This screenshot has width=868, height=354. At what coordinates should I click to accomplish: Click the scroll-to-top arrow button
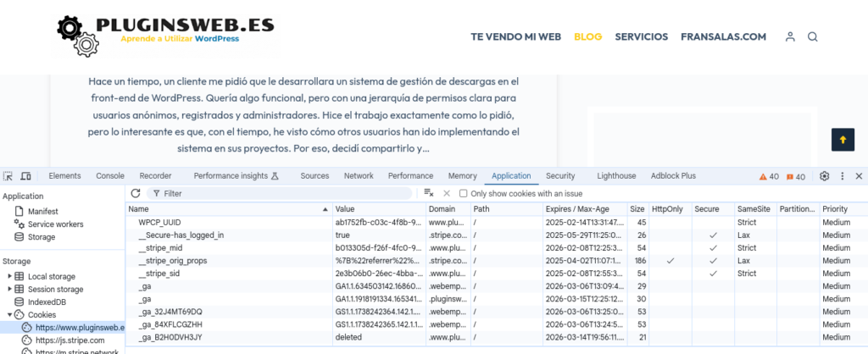click(x=843, y=140)
